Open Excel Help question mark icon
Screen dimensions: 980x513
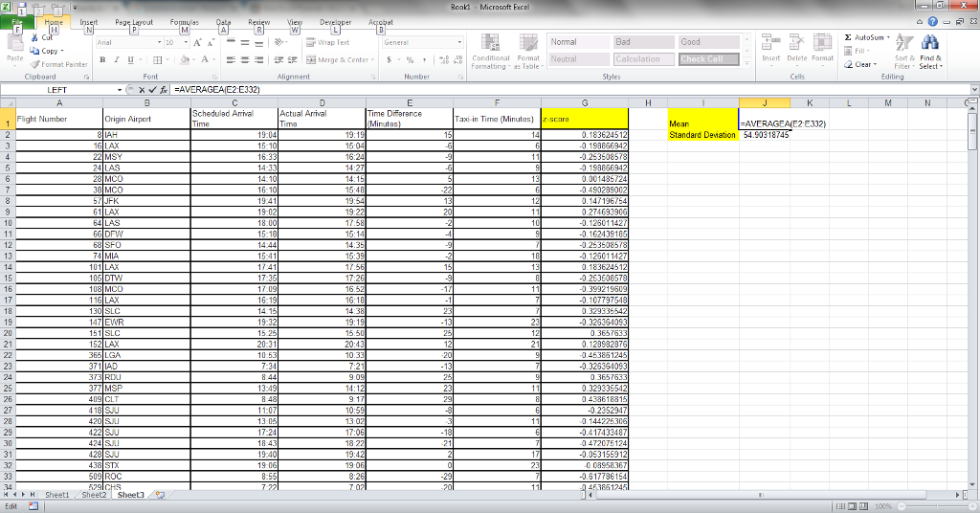[932, 22]
